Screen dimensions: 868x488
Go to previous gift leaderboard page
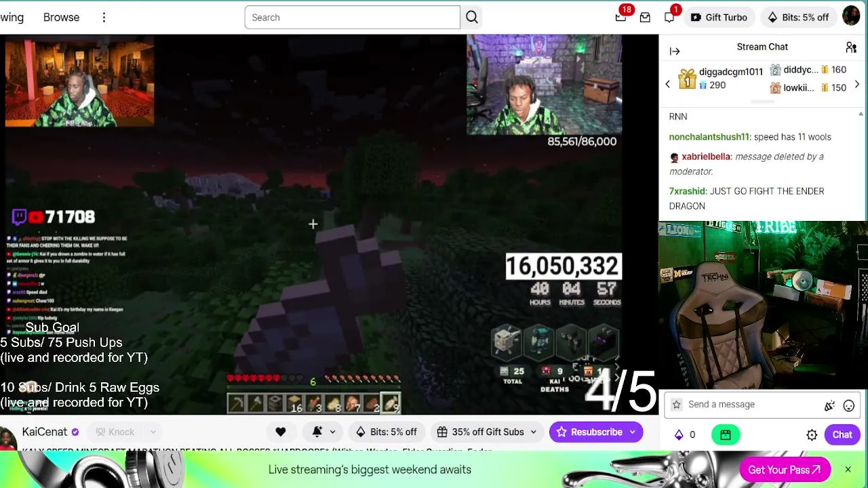coord(667,85)
